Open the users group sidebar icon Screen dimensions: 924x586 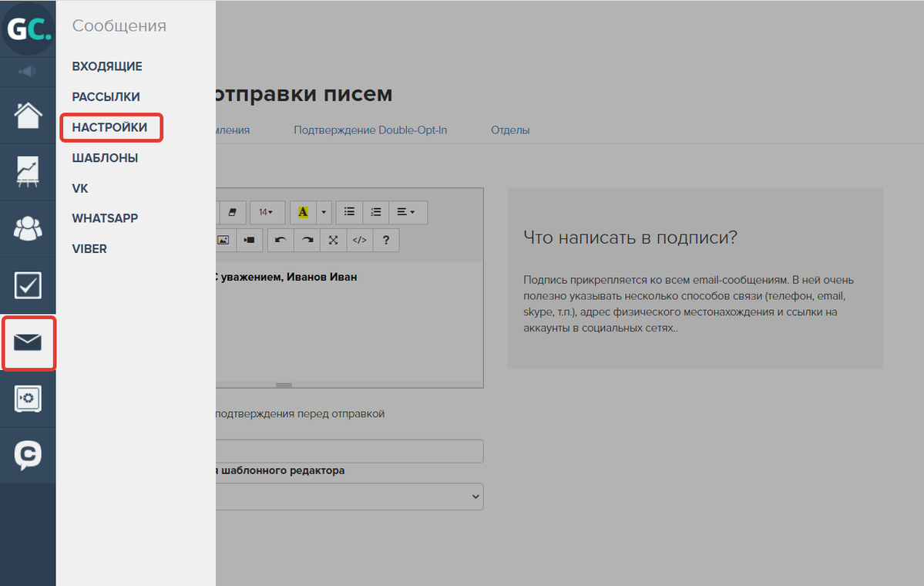click(28, 228)
